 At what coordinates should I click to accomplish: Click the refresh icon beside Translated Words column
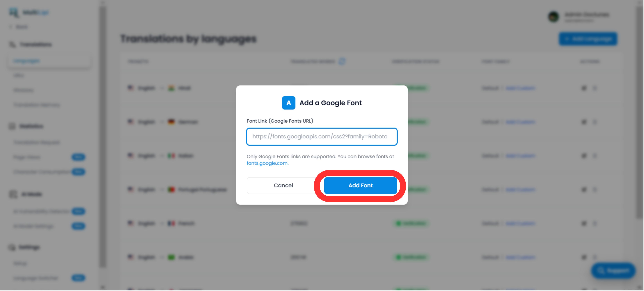(343, 61)
